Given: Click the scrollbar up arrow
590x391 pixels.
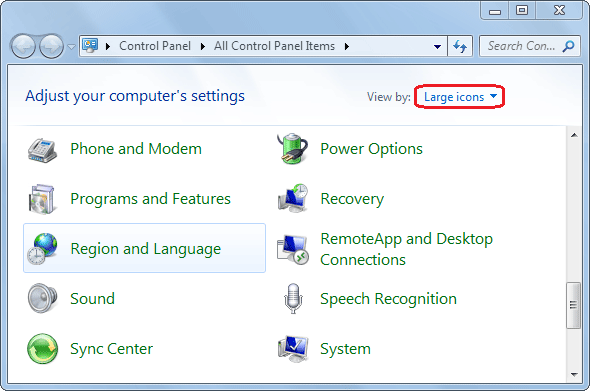Looking at the screenshot, I should [574, 135].
